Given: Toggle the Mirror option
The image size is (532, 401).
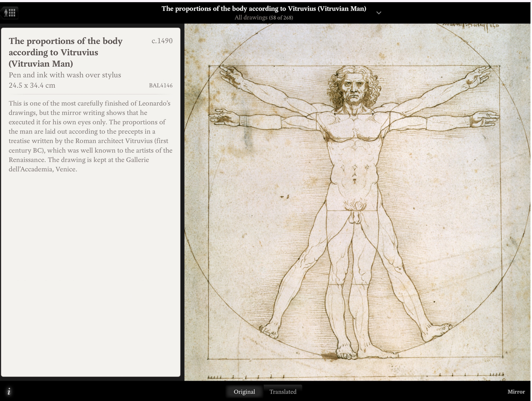Looking at the screenshot, I should tap(516, 392).
